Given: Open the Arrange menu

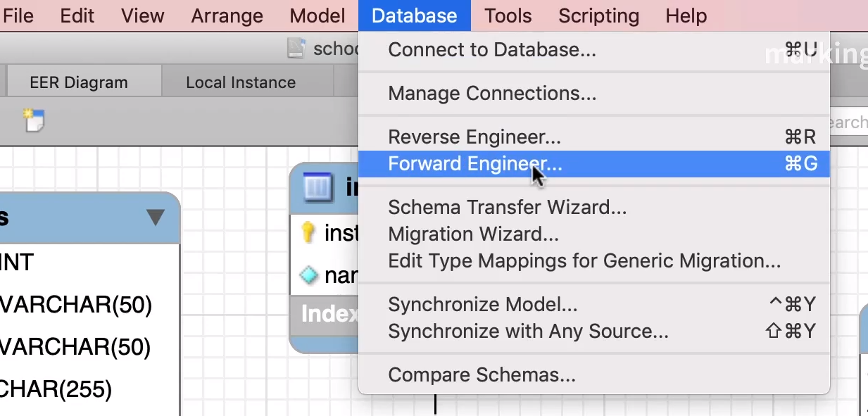Looking at the screenshot, I should [227, 15].
